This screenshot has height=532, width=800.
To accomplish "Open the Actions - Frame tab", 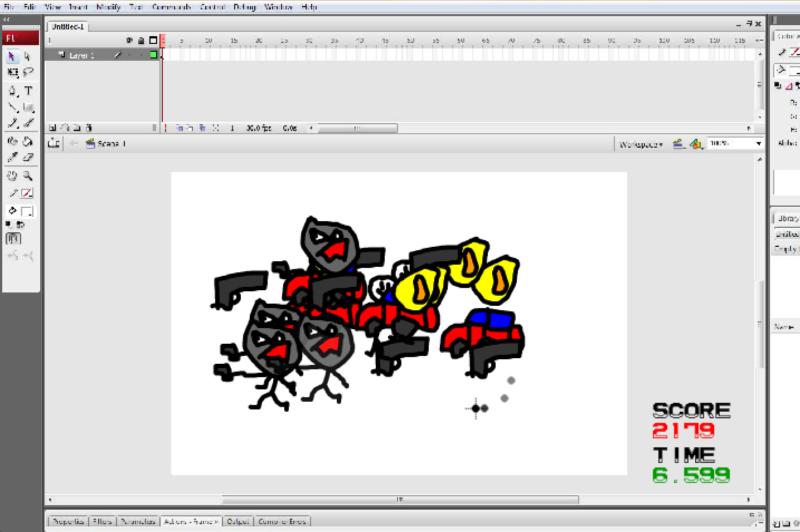I will coord(191,521).
